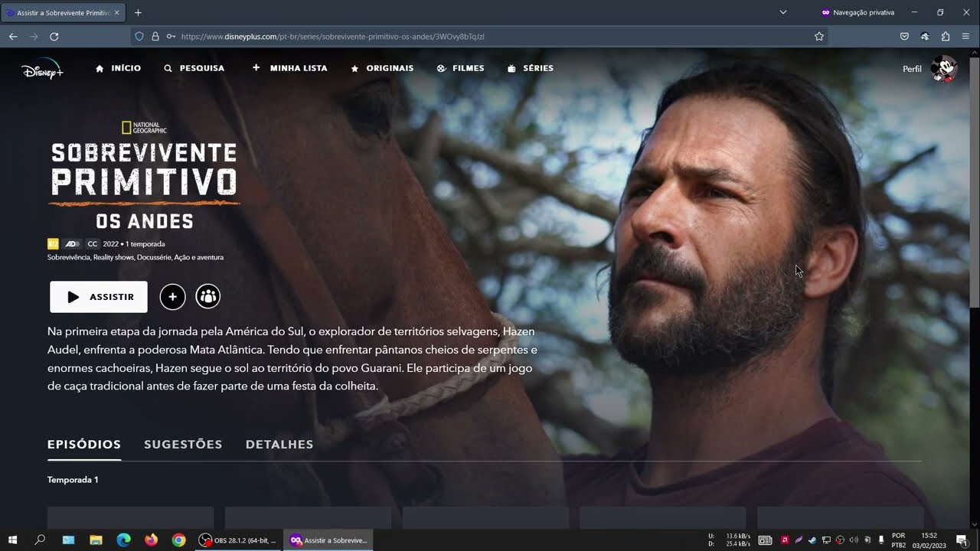Open PESQUISA search page

coord(194,68)
